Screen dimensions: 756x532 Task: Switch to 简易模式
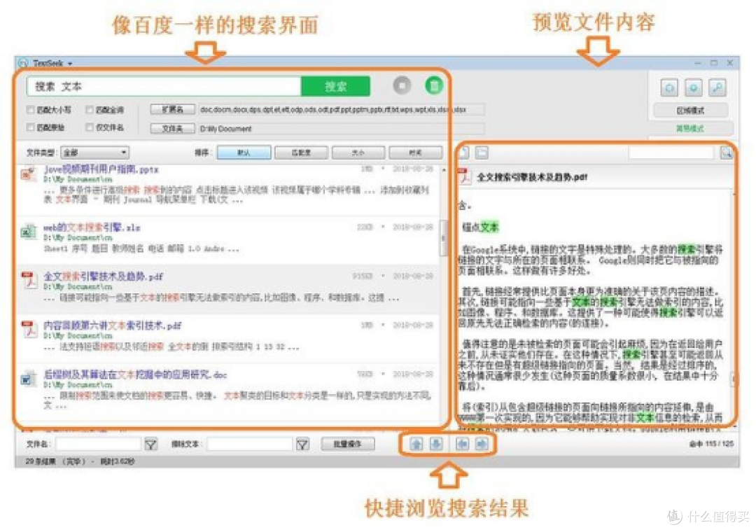[690, 128]
